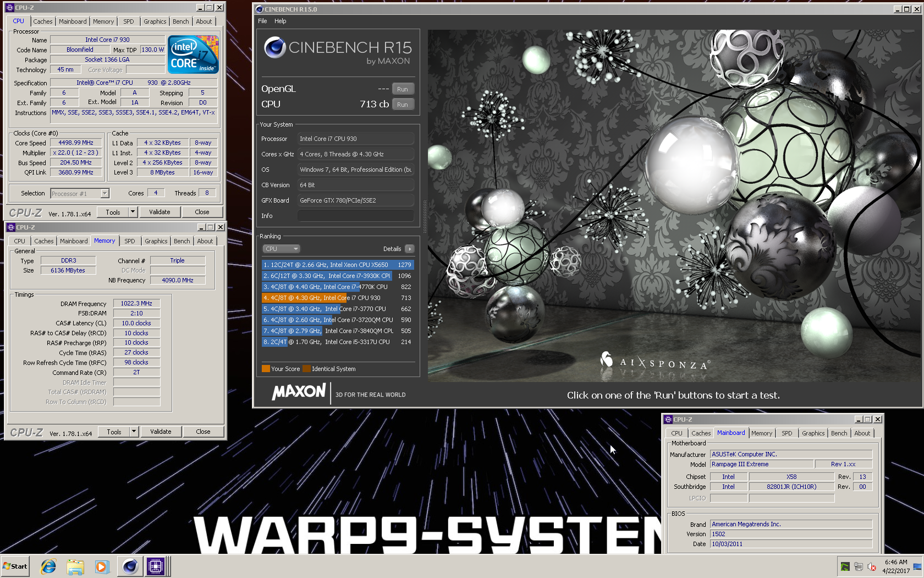Click the Cinebench R15 sphere logo
The image size is (924, 578).
[275, 48]
